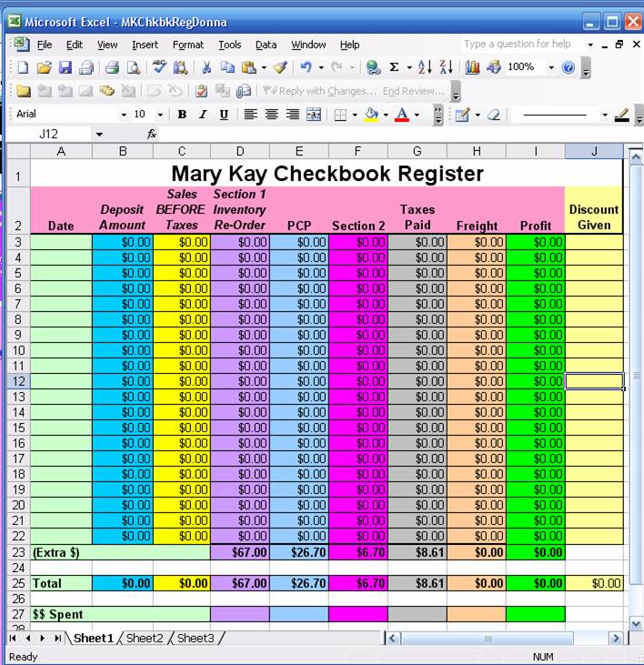Toggle Bold formatting
This screenshot has width=644, height=665.
(182, 114)
